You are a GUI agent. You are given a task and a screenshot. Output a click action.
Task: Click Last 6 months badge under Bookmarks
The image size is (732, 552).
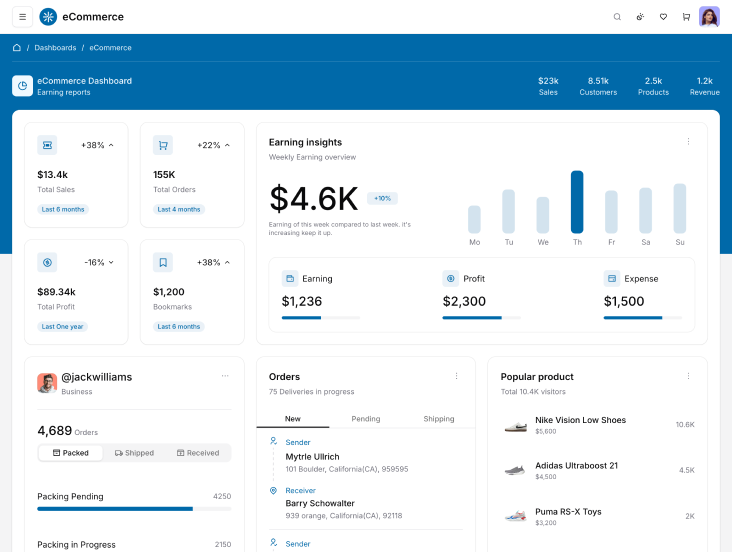coord(179,326)
